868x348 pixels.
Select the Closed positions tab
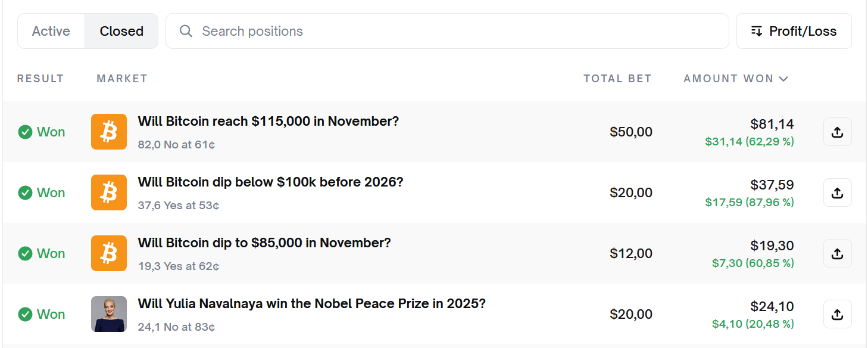tap(121, 31)
